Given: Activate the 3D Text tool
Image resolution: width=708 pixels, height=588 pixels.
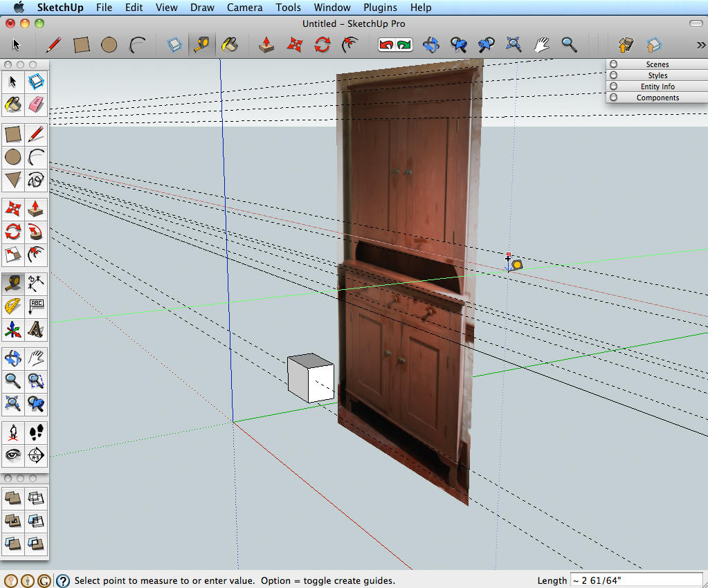Looking at the screenshot, I should [x=36, y=329].
